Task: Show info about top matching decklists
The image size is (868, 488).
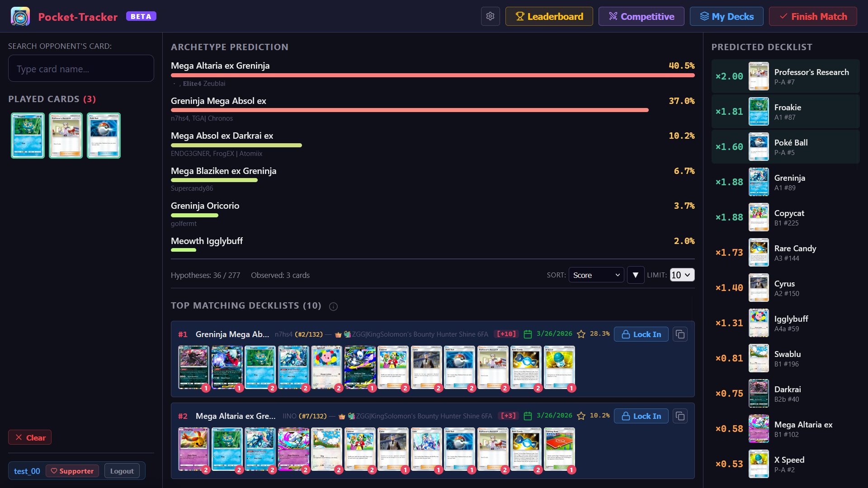Action: click(334, 307)
